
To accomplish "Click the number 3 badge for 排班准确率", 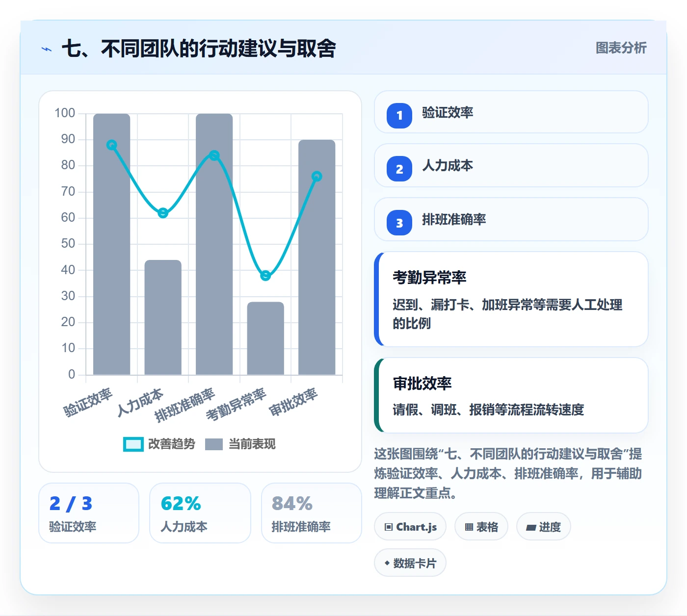I will [399, 223].
